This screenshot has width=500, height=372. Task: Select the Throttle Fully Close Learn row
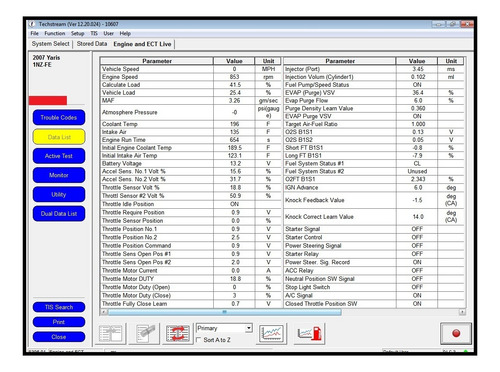point(191,304)
